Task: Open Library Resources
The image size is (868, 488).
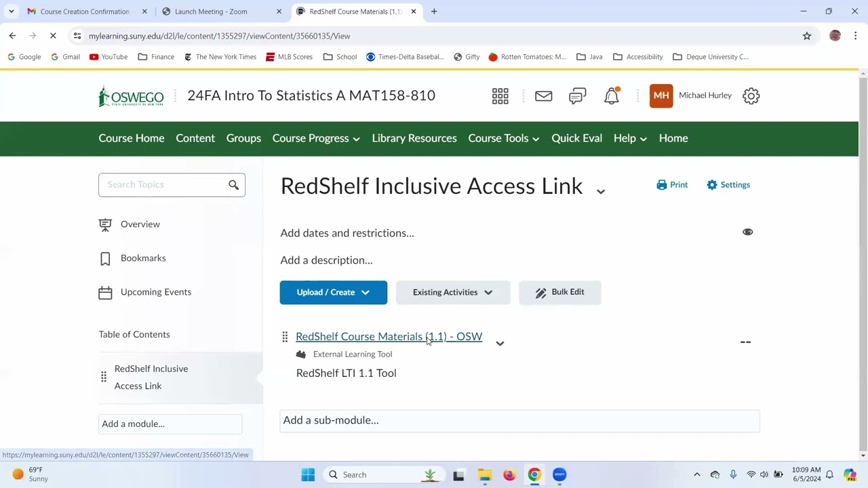Action: point(414,138)
